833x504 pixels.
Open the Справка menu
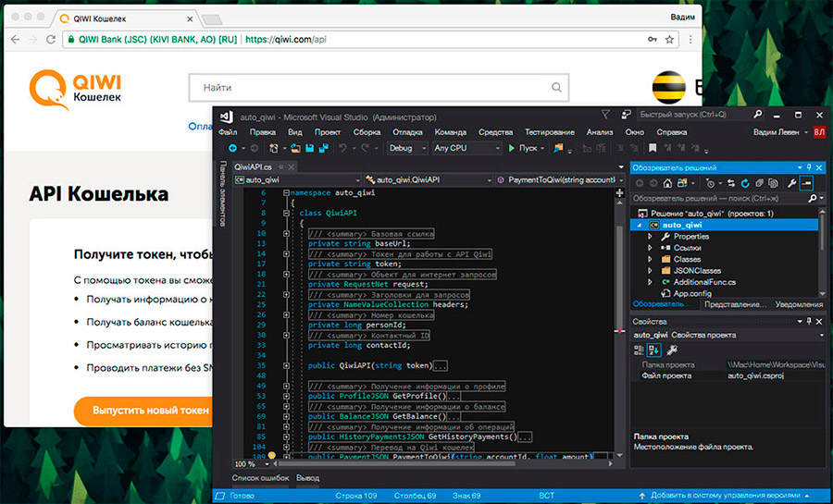[x=672, y=132]
